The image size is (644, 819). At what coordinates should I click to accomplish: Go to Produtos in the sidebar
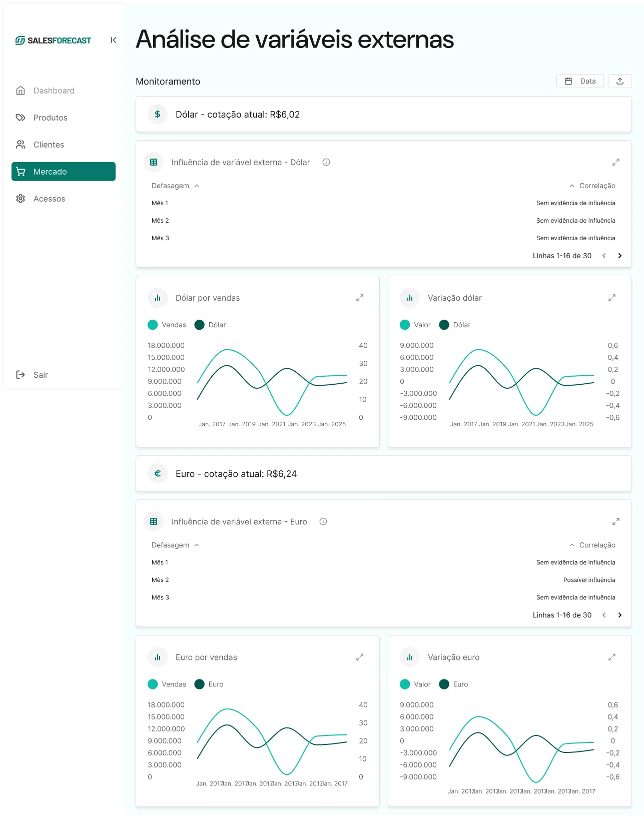pyautogui.click(x=64, y=118)
